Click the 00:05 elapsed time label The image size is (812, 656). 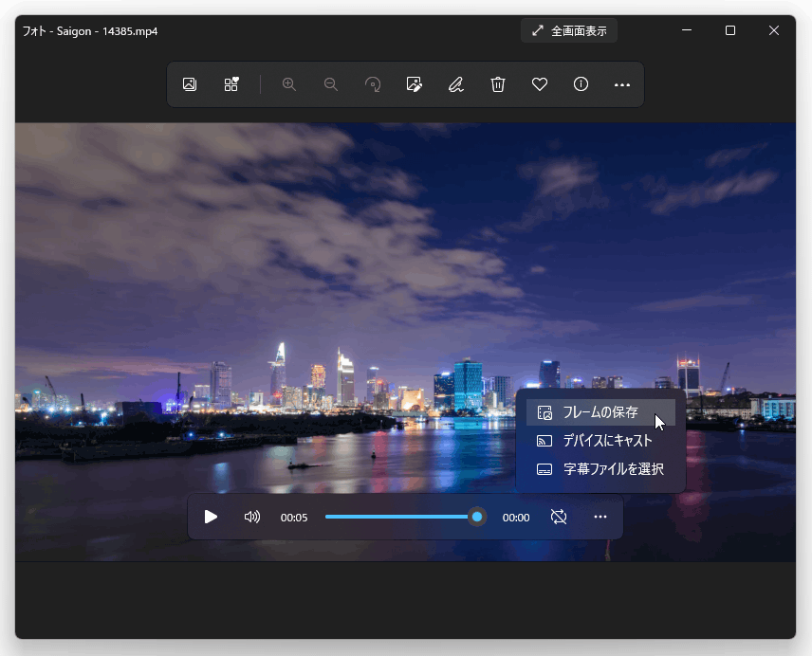tap(294, 518)
